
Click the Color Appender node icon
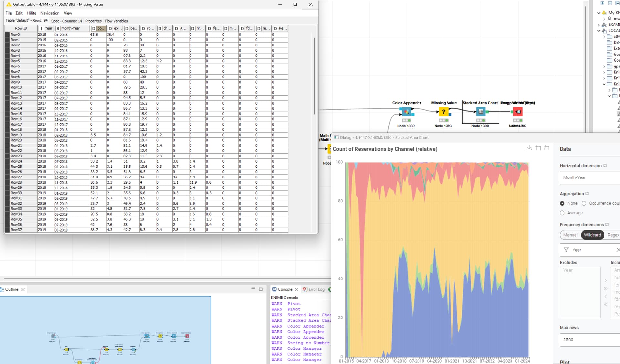[x=406, y=112]
